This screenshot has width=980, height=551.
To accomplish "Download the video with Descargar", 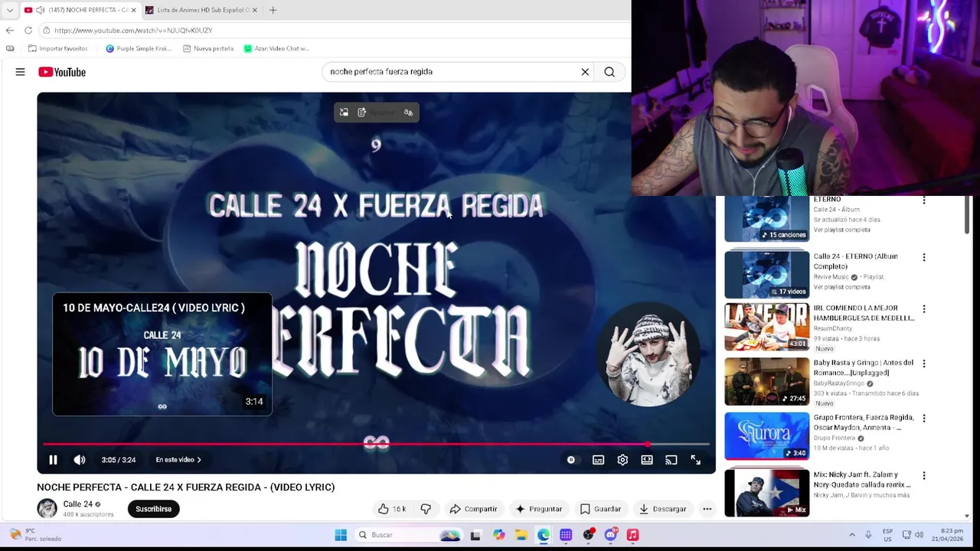I will tap(663, 509).
